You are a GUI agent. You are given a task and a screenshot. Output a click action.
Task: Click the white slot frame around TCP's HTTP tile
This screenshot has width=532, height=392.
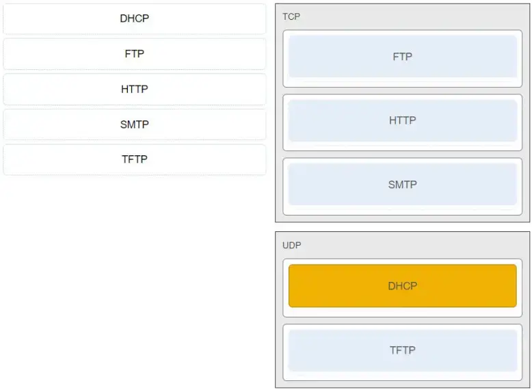click(402, 146)
